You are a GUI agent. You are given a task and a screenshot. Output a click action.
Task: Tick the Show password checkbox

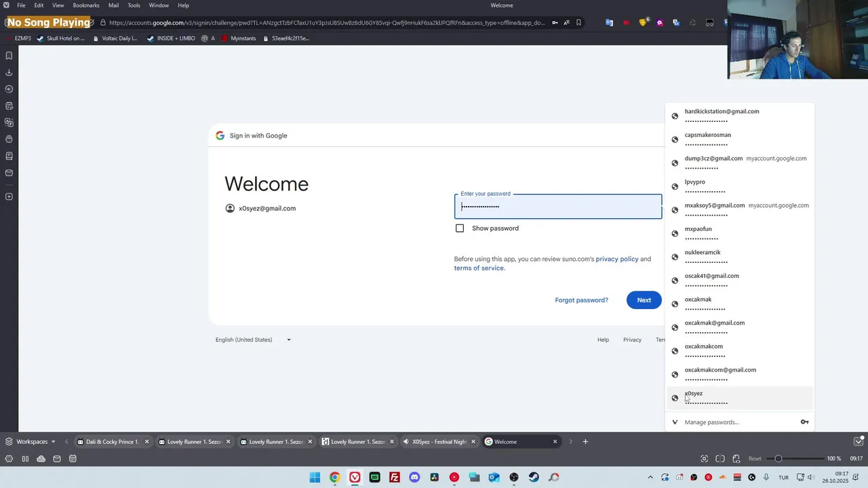coord(460,228)
